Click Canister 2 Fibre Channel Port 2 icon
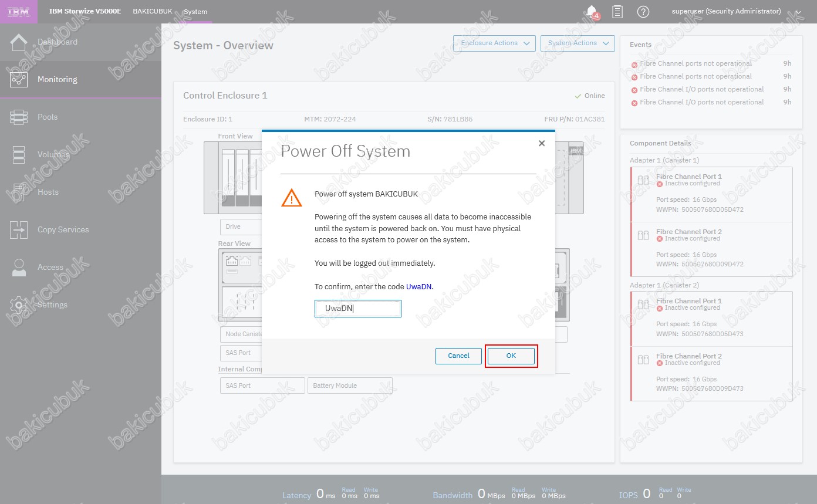This screenshot has height=504, width=817. (x=643, y=360)
